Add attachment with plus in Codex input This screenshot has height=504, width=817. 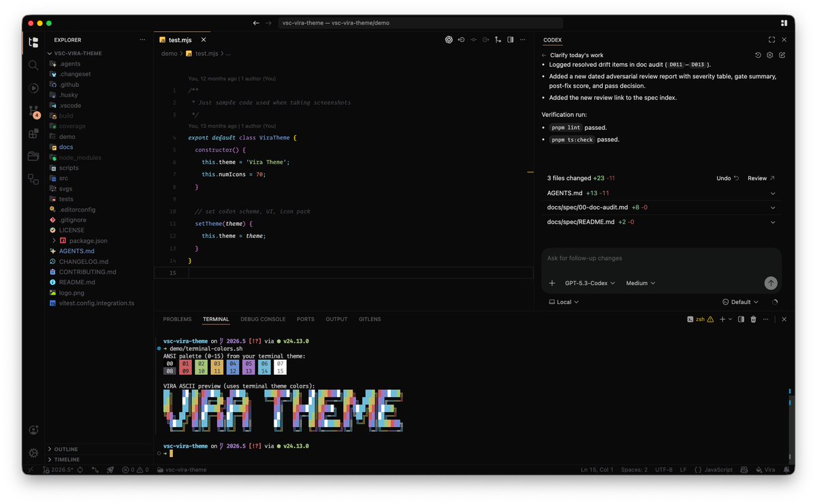(x=551, y=283)
